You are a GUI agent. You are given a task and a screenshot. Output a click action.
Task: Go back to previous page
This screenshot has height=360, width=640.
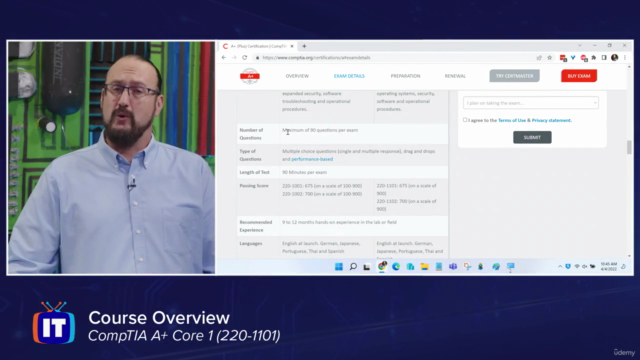pyautogui.click(x=224, y=58)
